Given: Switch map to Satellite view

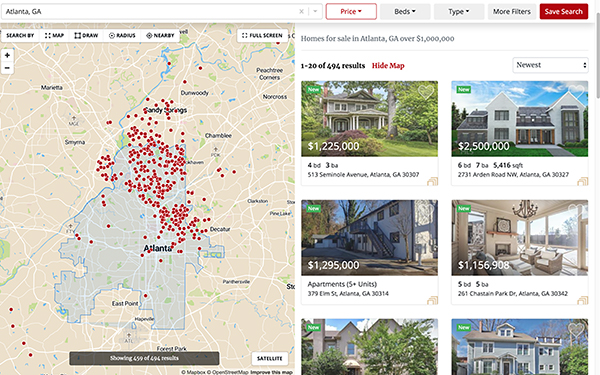Looking at the screenshot, I should (x=270, y=359).
